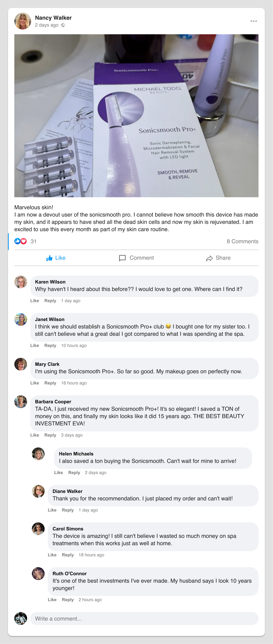This screenshot has width=273, height=644.
Task: Reply to Mary Clark's comment
Action: [50, 383]
